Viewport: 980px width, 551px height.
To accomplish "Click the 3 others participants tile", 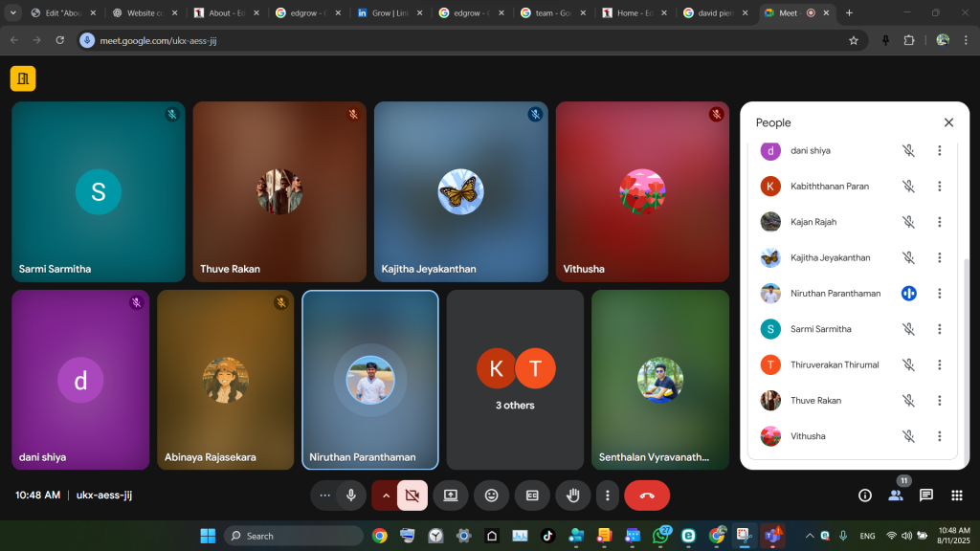I will pos(515,380).
